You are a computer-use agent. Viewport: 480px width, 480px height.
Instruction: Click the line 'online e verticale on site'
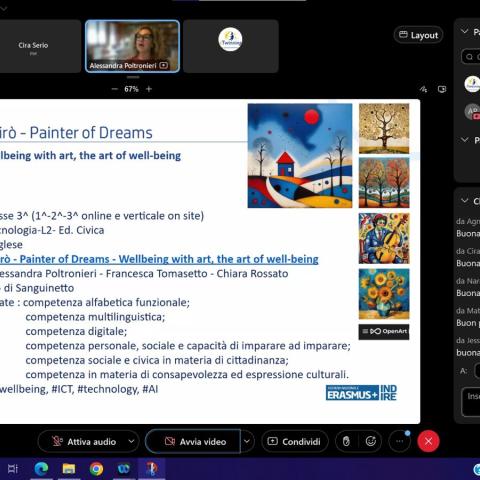[x=142, y=216]
